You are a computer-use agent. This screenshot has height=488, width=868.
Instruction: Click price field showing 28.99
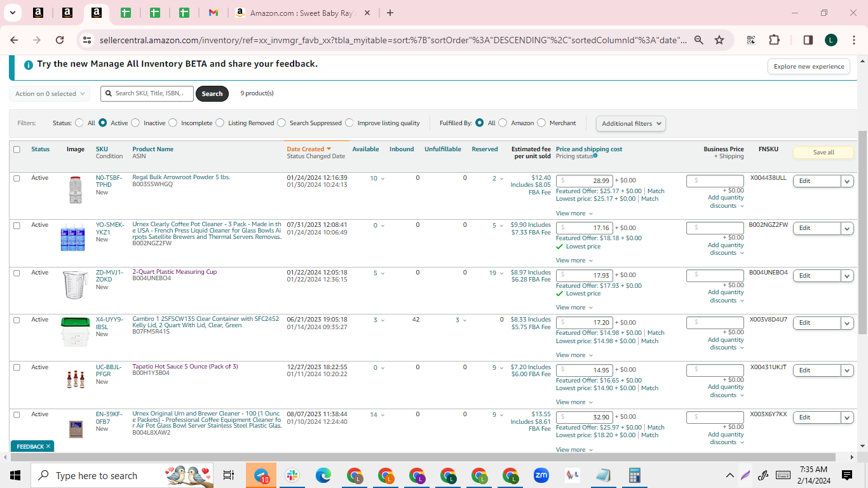[x=585, y=180]
